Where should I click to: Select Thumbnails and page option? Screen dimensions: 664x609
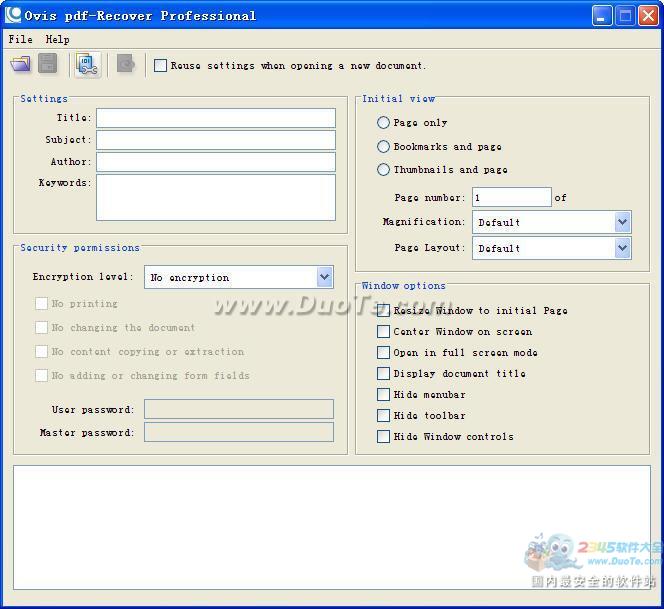pos(383,170)
